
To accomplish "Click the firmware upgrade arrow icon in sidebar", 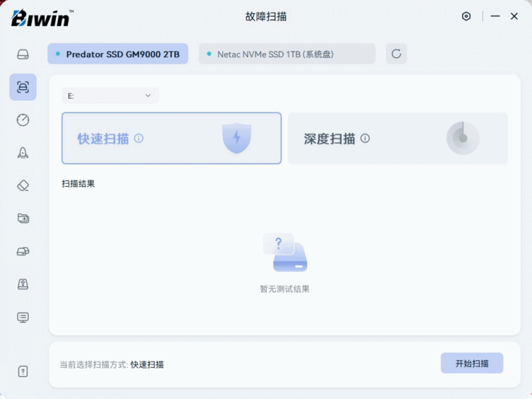I will point(23,284).
